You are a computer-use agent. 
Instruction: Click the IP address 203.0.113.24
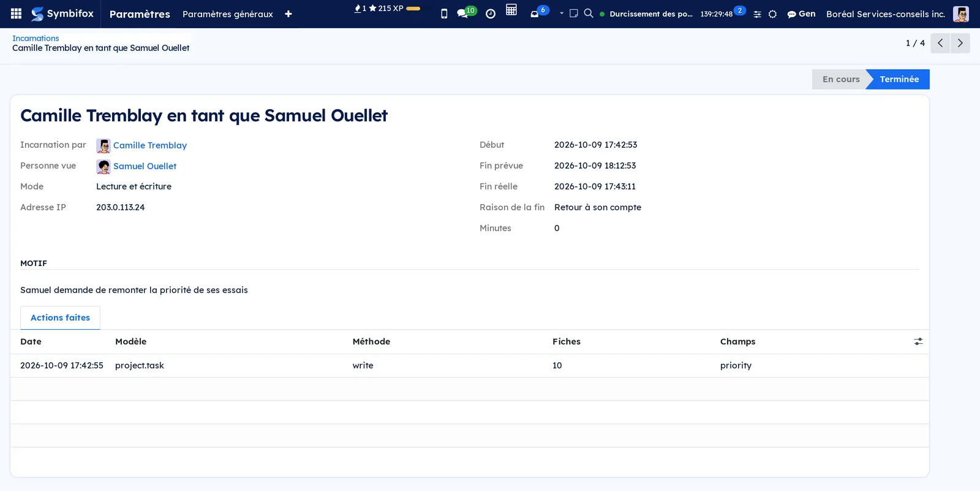pyautogui.click(x=121, y=207)
